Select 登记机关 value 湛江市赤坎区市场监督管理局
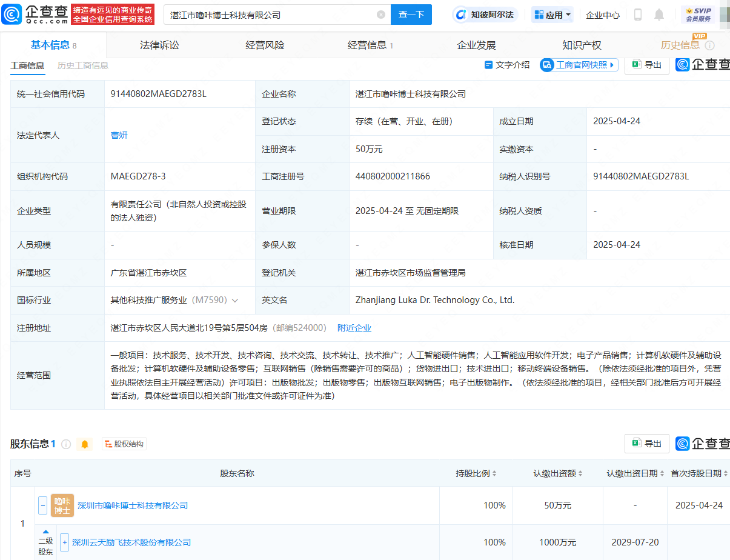The height and width of the screenshot is (560, 730). click(x=411, y=273)
